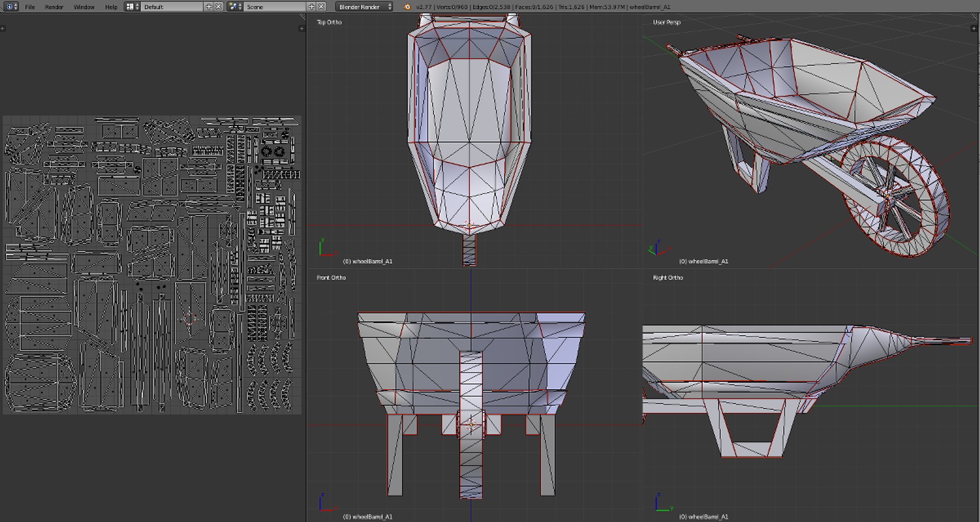
Task: Click the scene browse icon
Action: coord(235,7)
